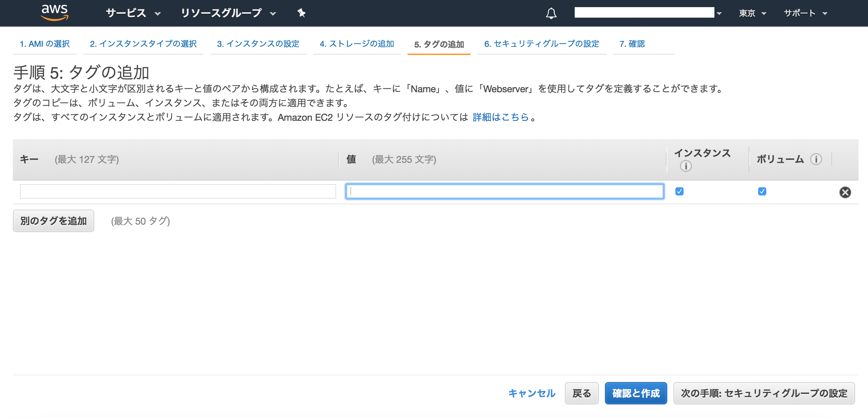Expand the サービス dropdown menu
The width and height of the screenshot is (868, 418).
[133, 13]
